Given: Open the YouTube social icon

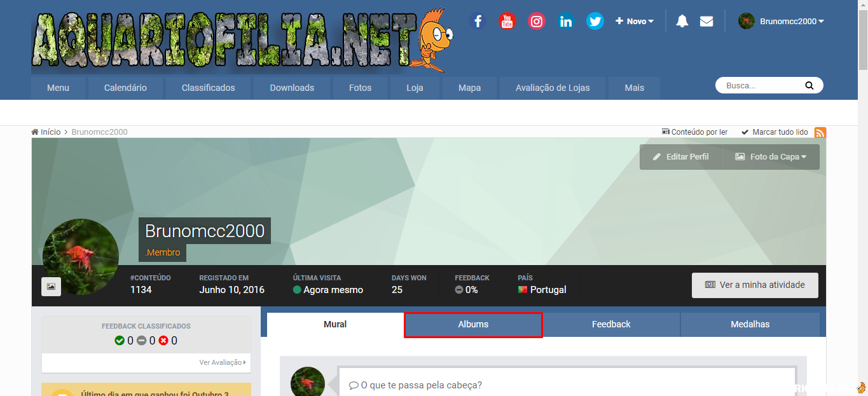Looking at the screenshot, I should pos(507,21).
